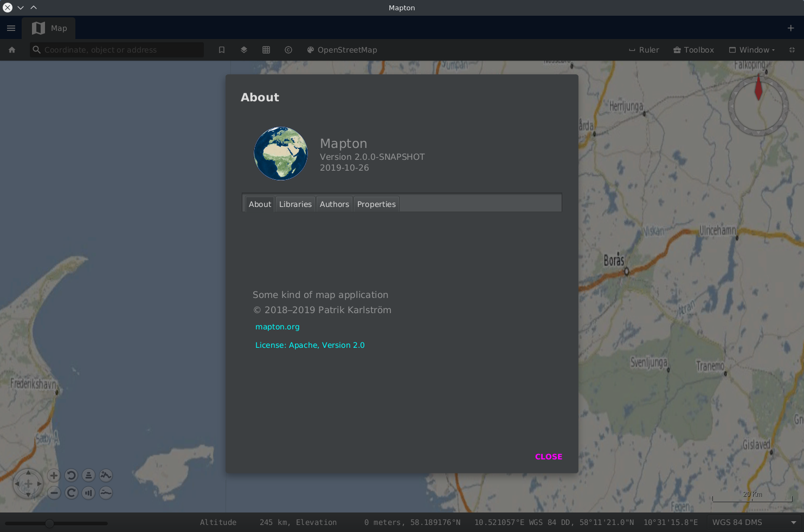Click the Borås city label on map

pyautogui.click(x=614, y=261)
